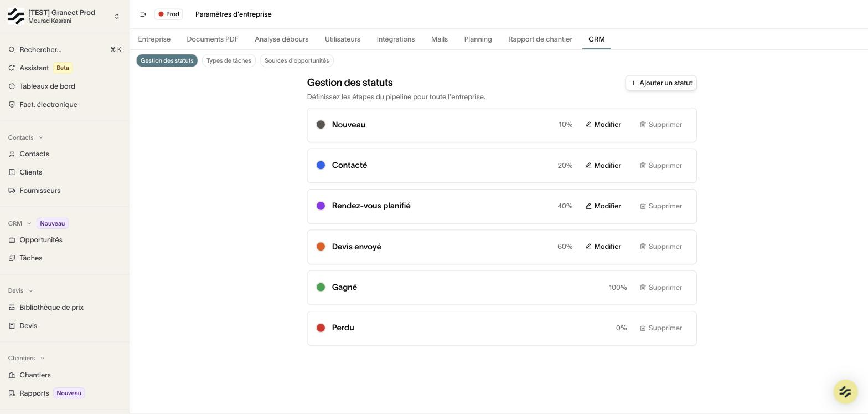Switch to the Intégrations tab
Image resolution: width=868 pixels, height=414 pixels.
396,39
